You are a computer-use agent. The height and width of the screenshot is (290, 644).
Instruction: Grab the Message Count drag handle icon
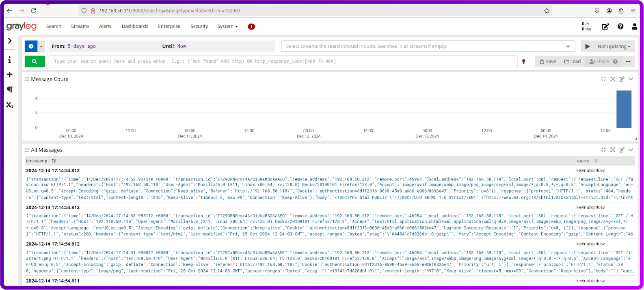27,79
